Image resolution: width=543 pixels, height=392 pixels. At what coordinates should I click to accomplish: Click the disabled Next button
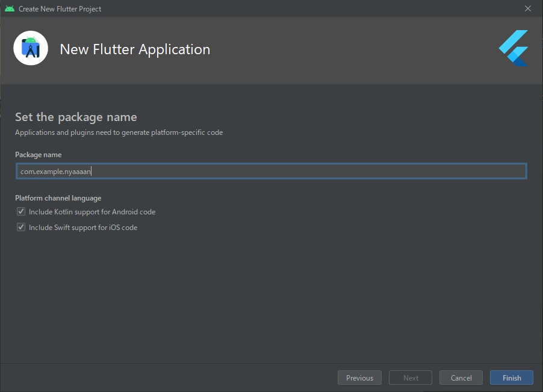click(x=410, y=378)
